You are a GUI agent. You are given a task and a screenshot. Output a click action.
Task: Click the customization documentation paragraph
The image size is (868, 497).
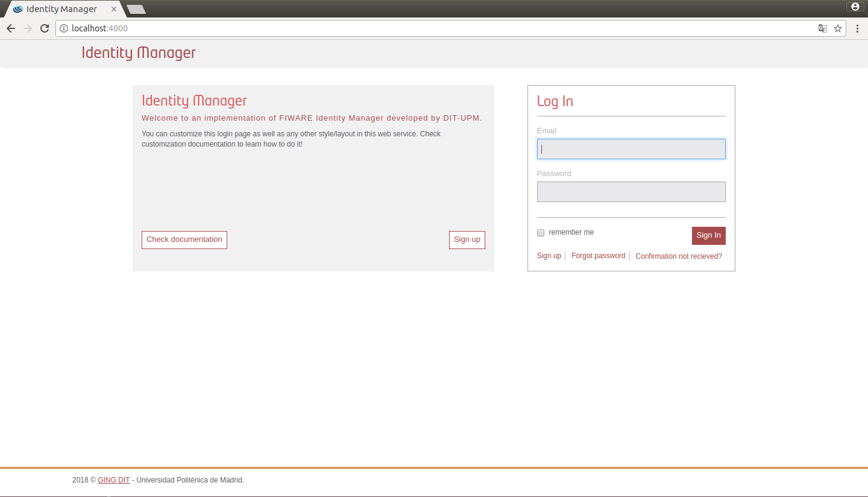pos(291,139)
